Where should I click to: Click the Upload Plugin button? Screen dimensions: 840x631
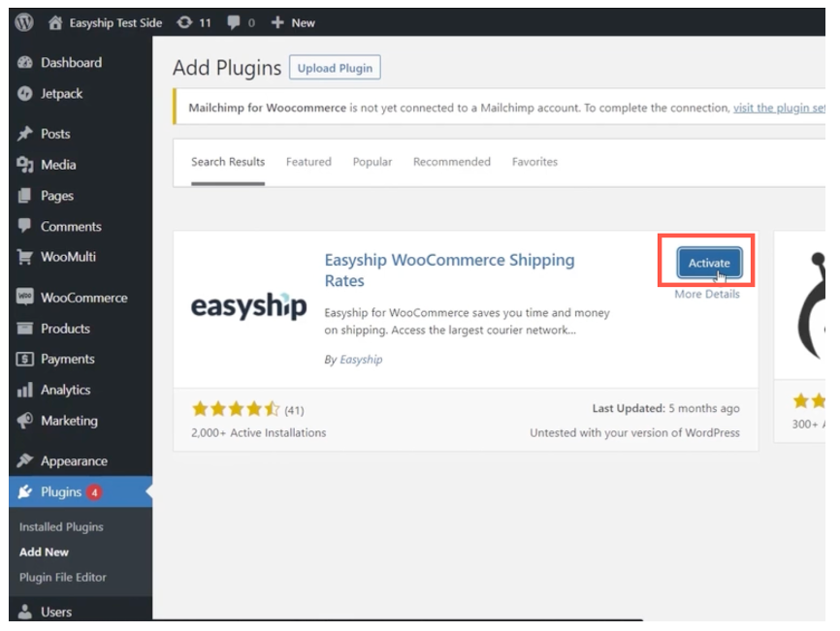(335, 68)
